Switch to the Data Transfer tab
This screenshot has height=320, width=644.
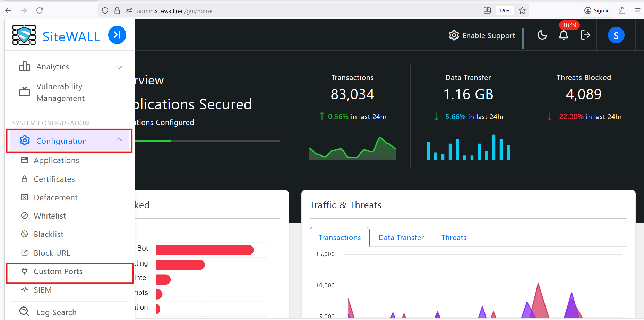[401, 238]
